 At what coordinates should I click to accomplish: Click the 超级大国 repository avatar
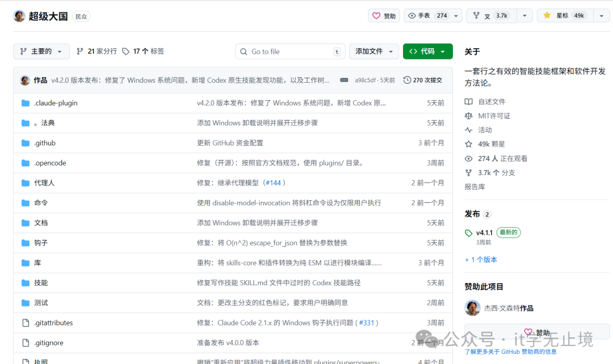click(x=19, y=15)
